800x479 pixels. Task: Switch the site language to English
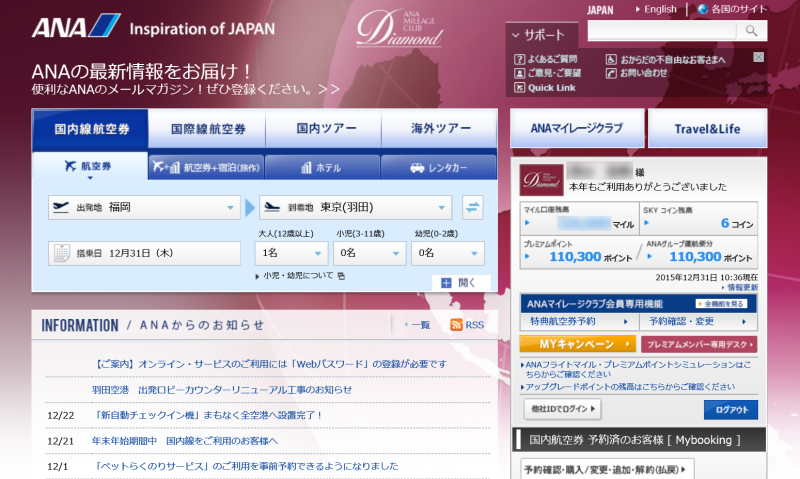(x=657, y=9)
